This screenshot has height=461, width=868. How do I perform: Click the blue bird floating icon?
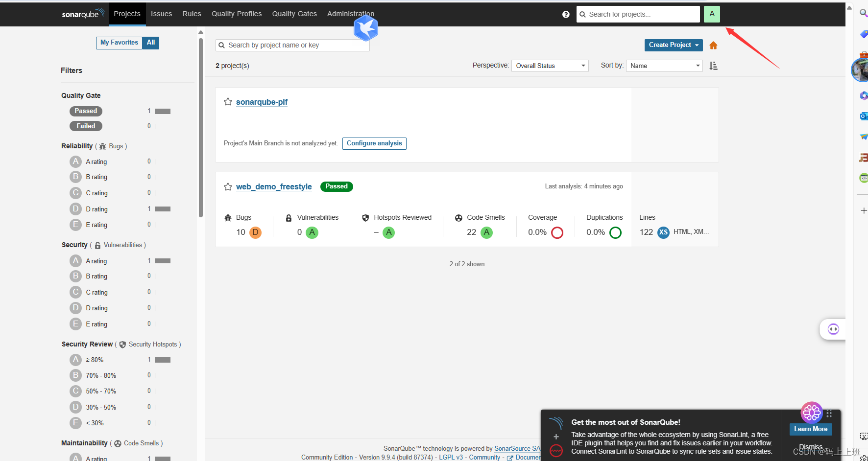366,28
